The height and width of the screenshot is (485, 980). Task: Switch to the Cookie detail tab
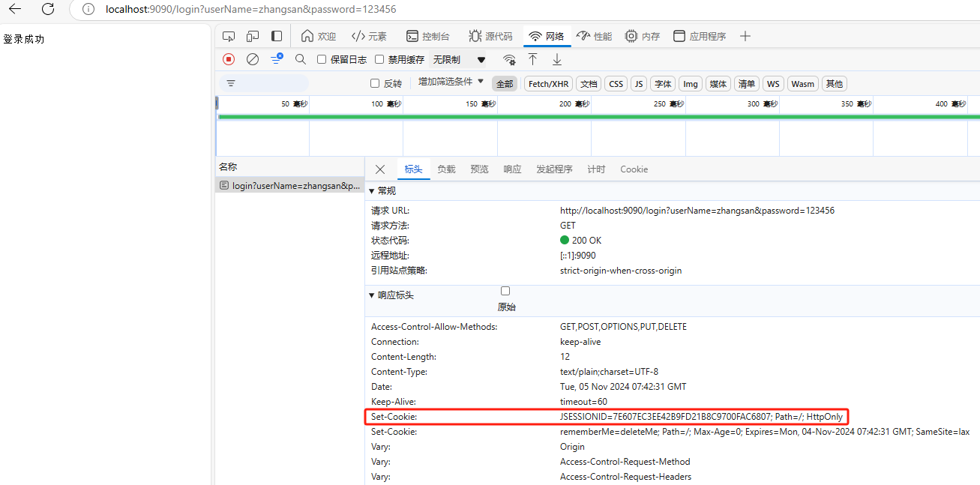(x=634, y=169)
